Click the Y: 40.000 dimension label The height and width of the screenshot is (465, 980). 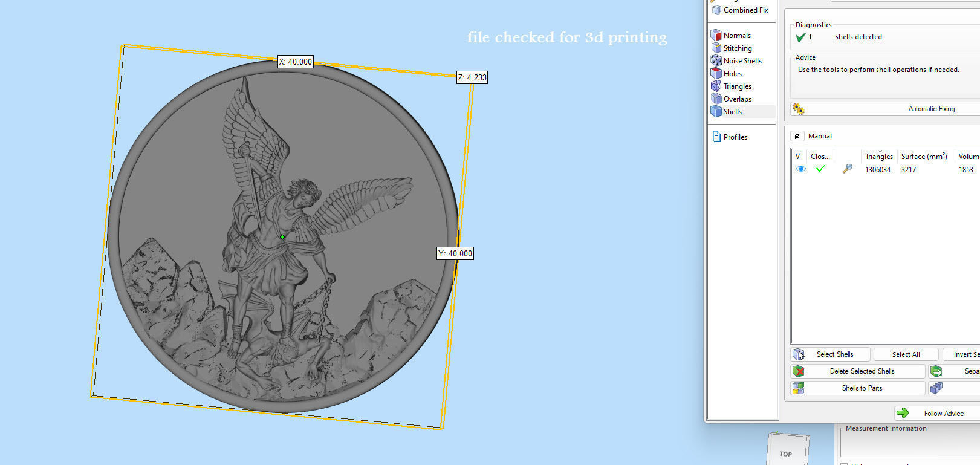point(455,253)
